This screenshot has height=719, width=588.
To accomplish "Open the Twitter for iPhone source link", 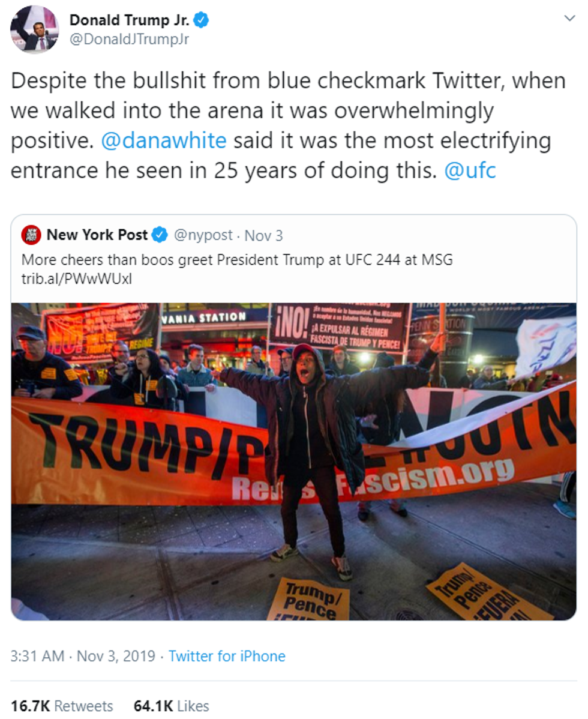I will 227,656.
